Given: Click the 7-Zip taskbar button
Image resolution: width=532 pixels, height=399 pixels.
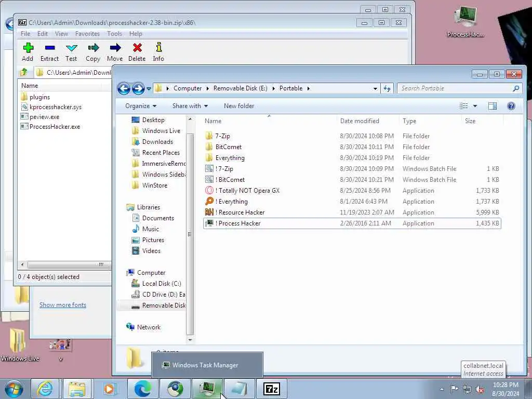Looking at the screenshot, I should pyautogui.click(x=271, y=389).
